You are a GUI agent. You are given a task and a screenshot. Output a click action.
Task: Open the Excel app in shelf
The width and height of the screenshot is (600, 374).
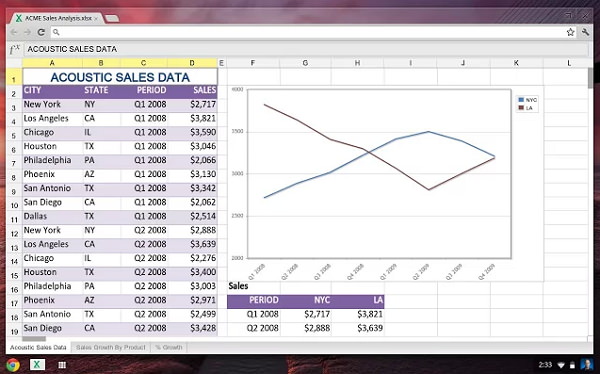coord(37,364)
